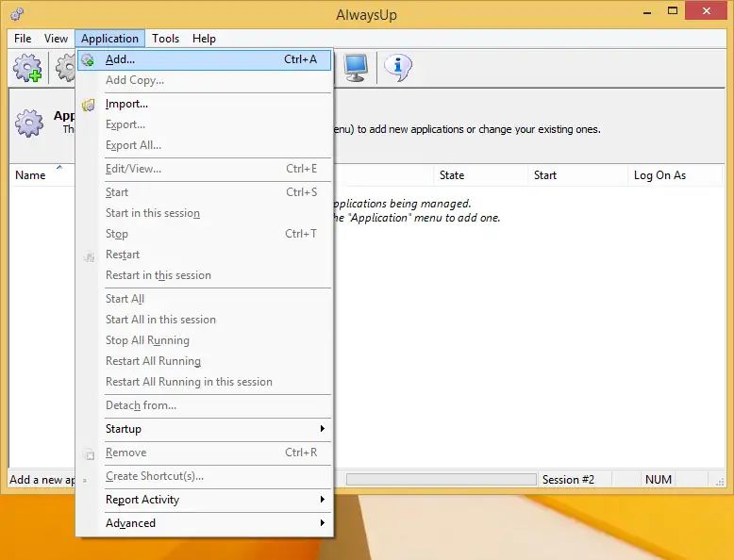Click the Export All... menu entry

tap(204, 145)
